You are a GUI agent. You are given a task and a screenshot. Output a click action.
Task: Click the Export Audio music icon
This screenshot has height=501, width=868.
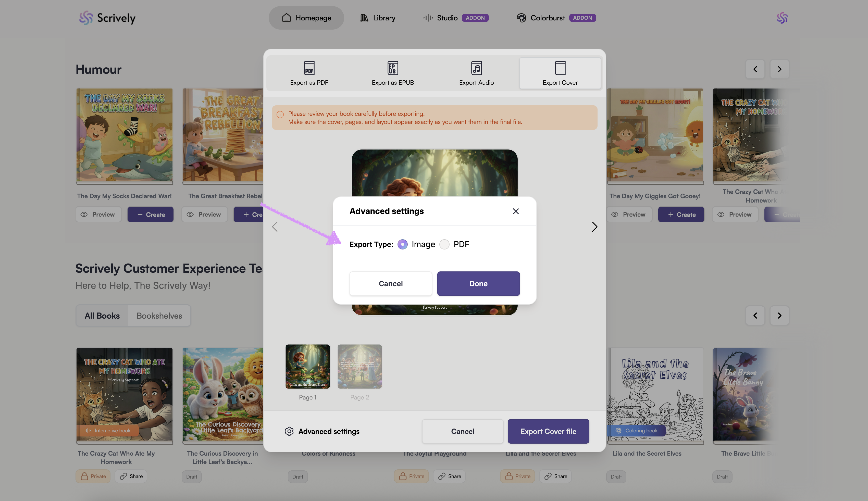[x=476, y=68]
